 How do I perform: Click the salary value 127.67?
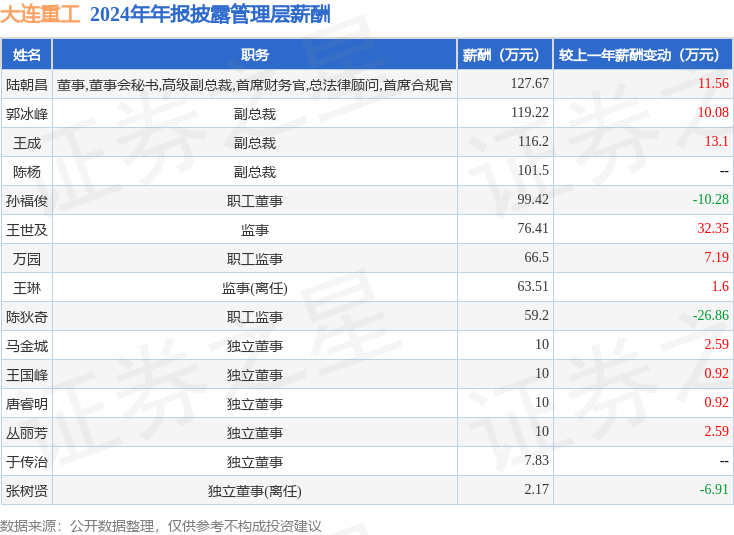[529, 83]
